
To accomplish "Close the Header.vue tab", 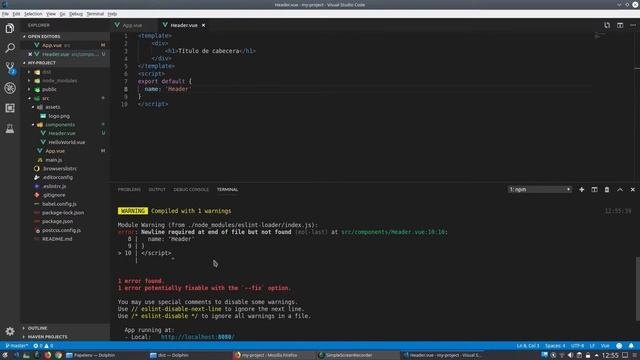I will 203,25.
